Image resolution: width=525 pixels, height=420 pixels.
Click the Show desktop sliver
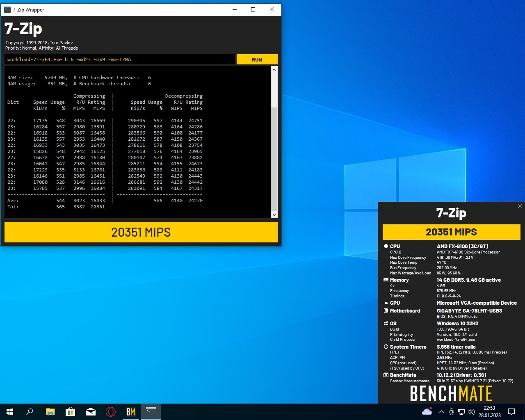(x=524, y=412)
